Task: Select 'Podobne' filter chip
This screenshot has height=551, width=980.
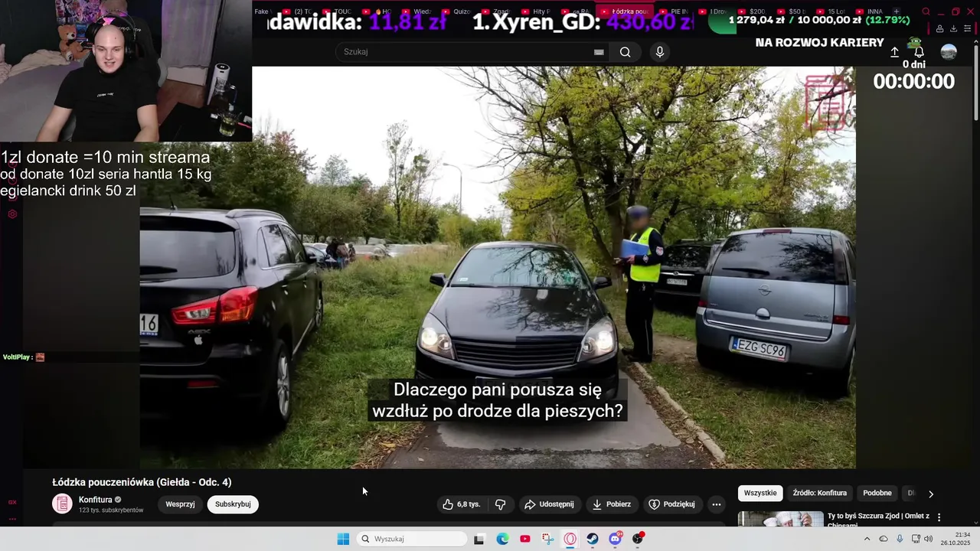Action: coord(877,493)
